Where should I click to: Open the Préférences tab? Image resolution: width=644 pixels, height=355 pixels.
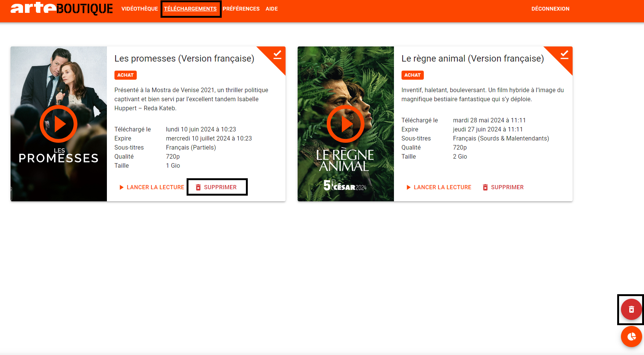241,9
